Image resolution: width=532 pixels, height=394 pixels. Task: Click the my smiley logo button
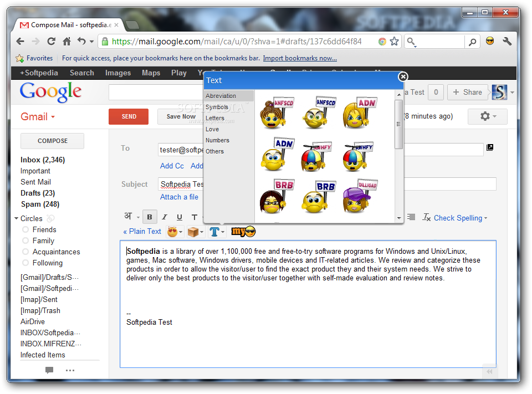tap(243, 232)
